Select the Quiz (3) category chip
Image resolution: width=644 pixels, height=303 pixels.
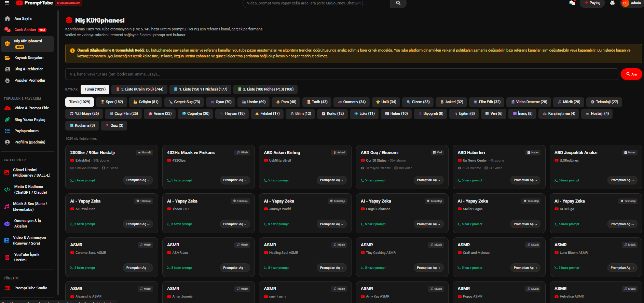coord(114,125)
